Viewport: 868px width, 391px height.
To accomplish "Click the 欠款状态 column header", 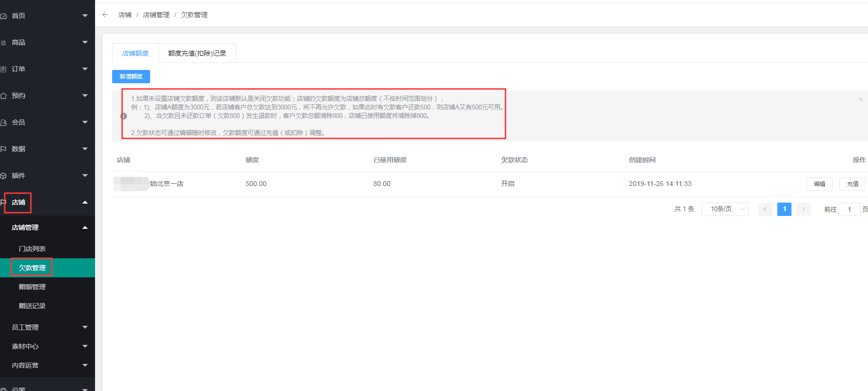I will [x=515, y=160].
